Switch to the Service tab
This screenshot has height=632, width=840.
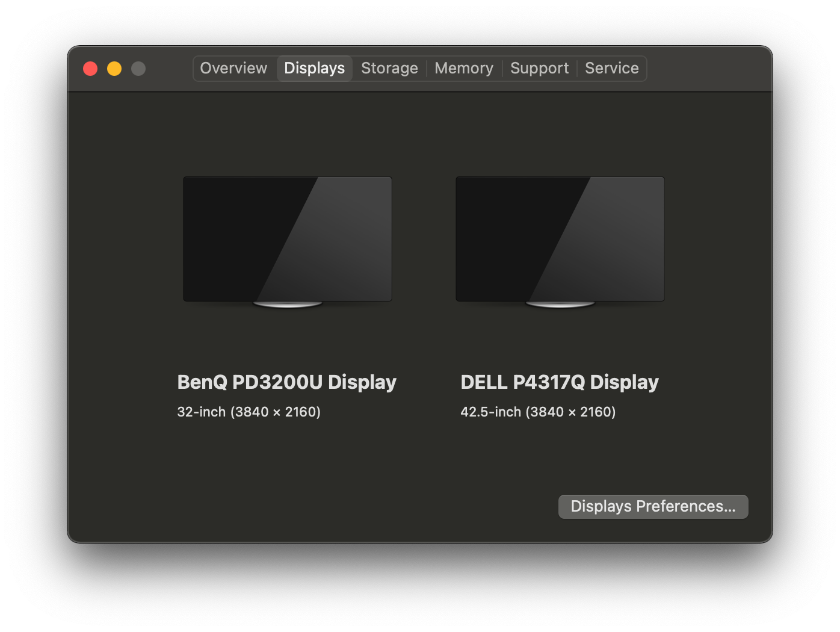coord(612,68)
